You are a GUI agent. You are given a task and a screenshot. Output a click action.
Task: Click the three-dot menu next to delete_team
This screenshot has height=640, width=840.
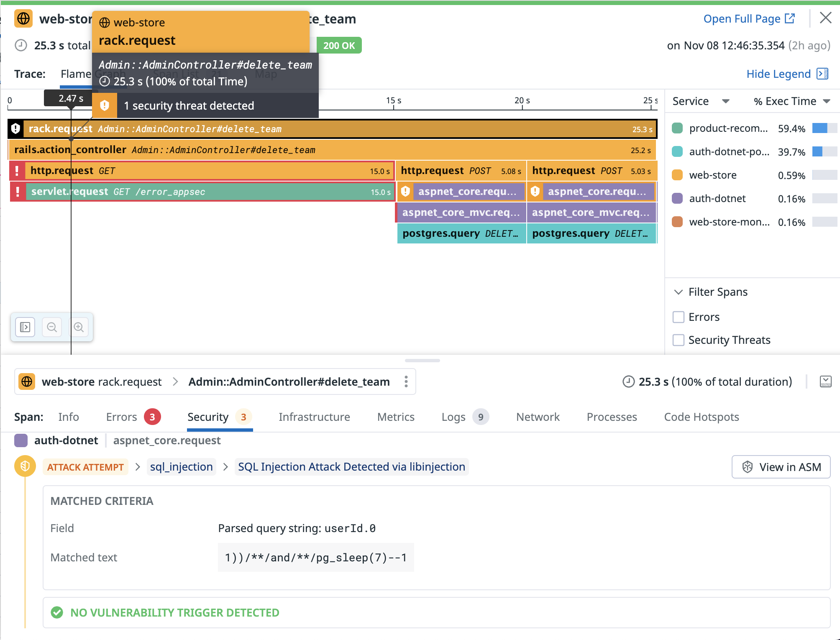click(x=406, y=381)
